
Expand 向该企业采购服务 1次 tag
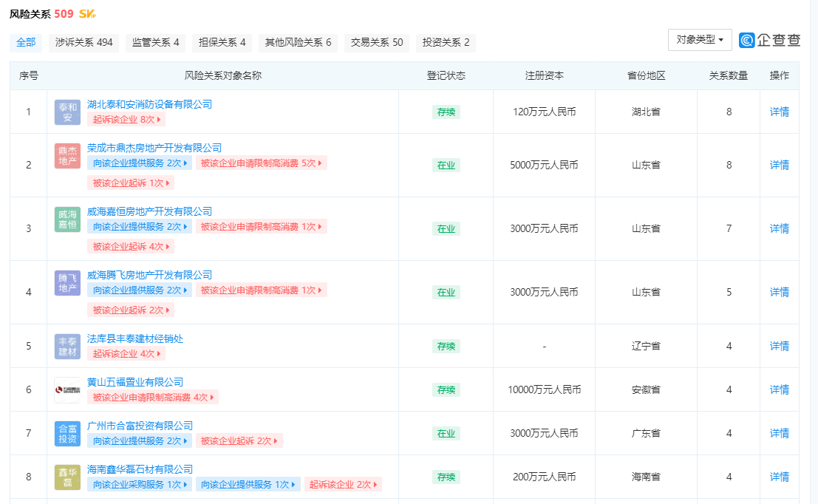point(140,485)
